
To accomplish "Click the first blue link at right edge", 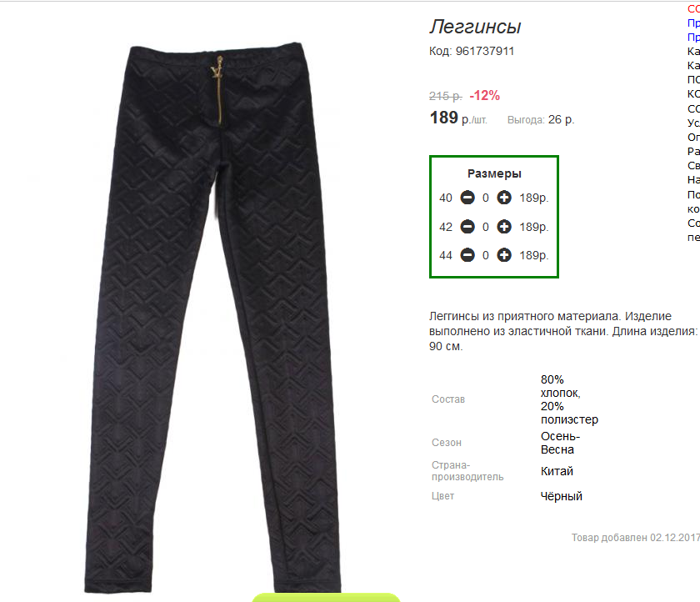I will tap(693, 23).
